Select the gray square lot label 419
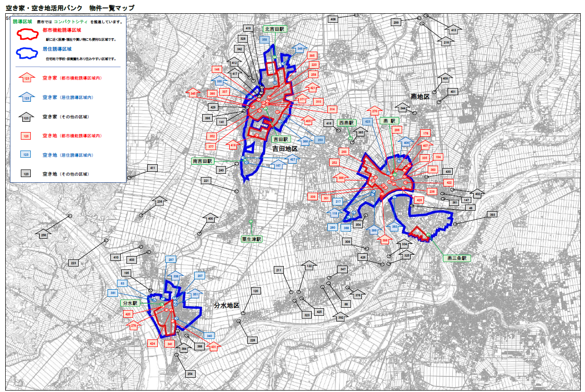The width and height of the screenshot is (585, 392). (x=248, y=28)
